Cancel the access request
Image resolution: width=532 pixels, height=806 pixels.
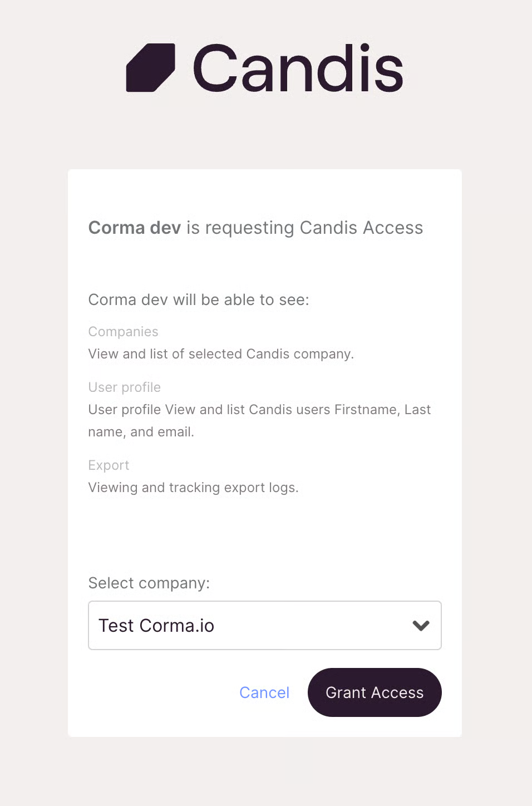264,692
